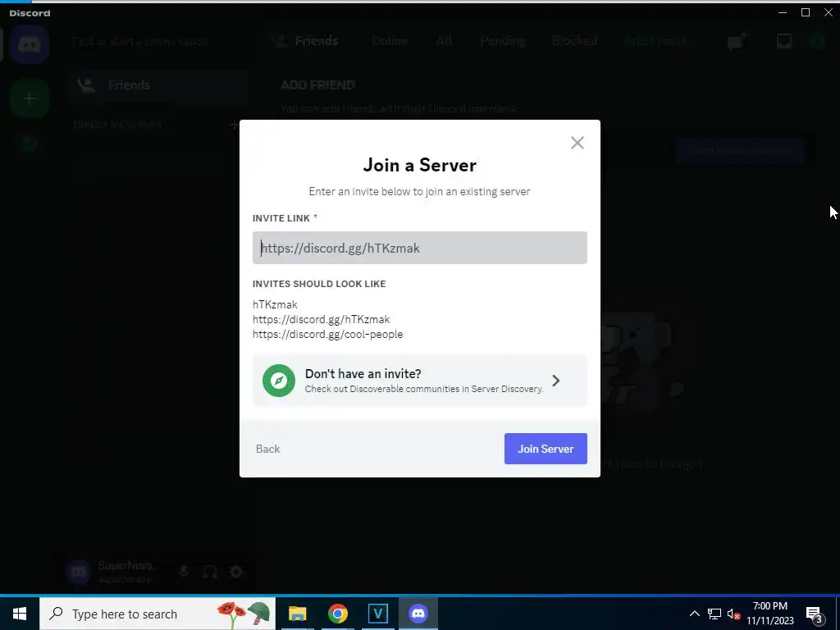The image size is (840, 630).
Task: Click the invite link input field
Action: tap(419, 248)
